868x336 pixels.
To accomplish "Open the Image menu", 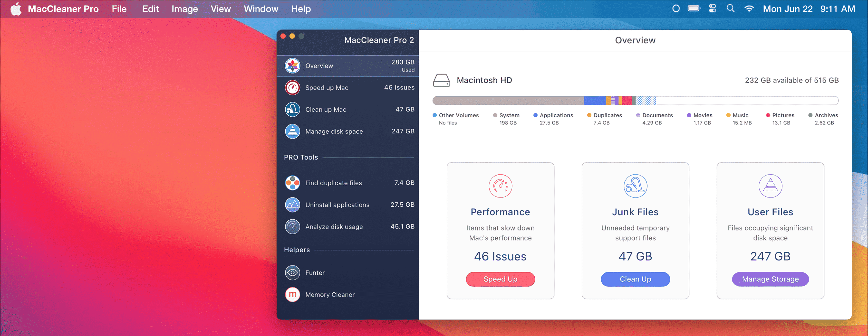I will pos(185,9).
